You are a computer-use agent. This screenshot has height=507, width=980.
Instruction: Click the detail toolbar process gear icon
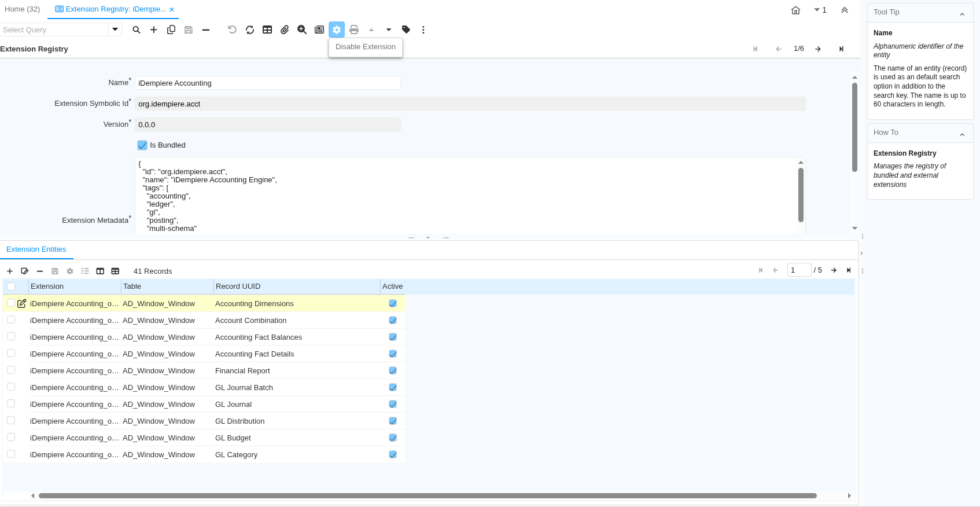[x=70, y=271]
